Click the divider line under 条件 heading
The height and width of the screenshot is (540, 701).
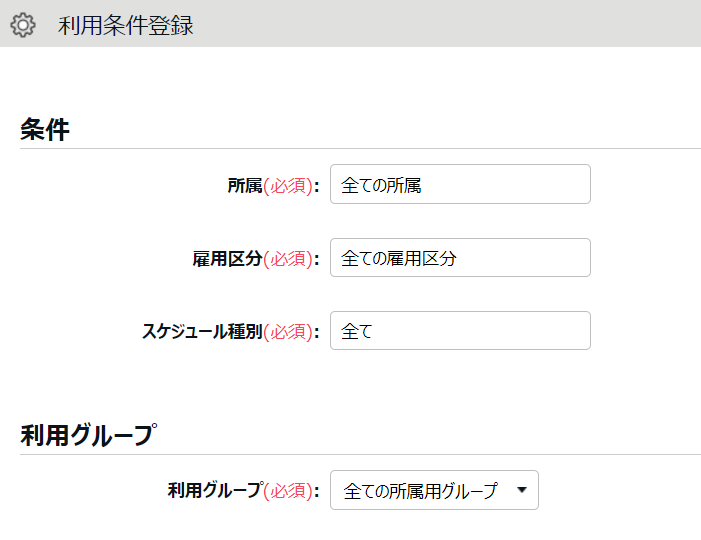360,148
